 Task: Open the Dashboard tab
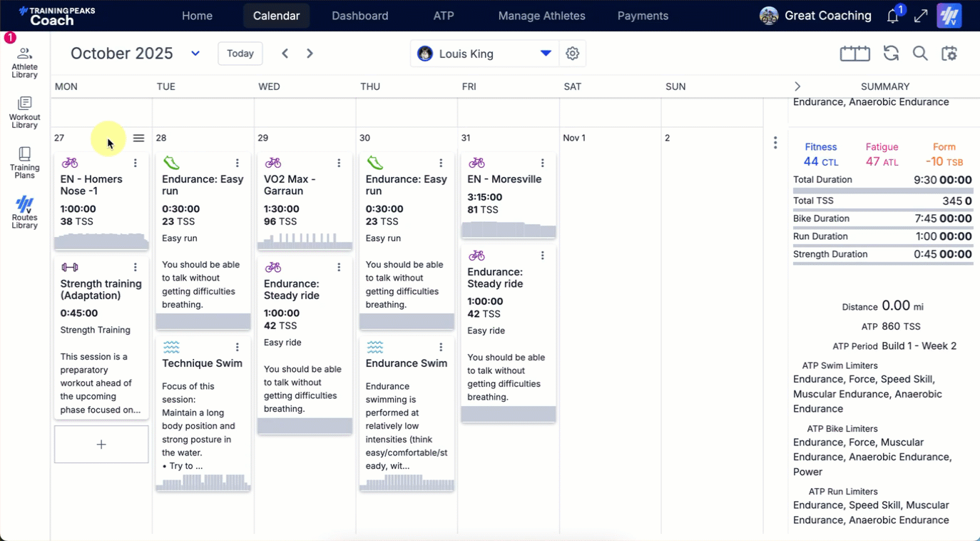(x=360, y=16)
